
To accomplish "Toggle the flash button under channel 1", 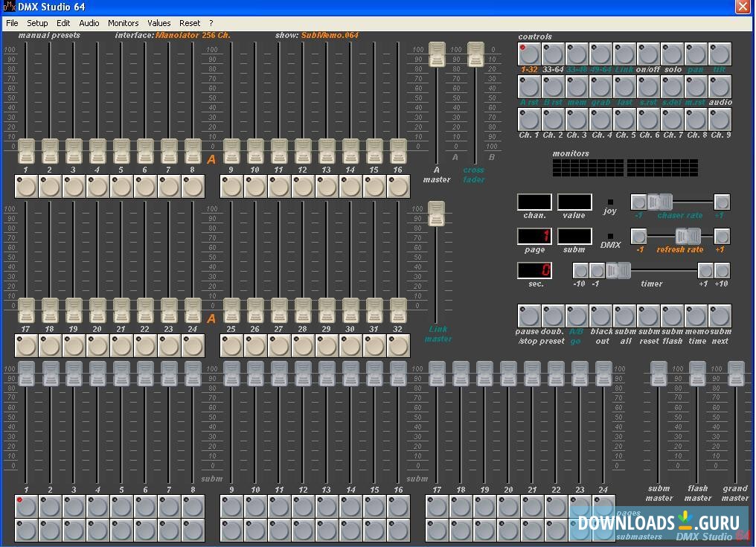I will pyautogui.click(x=26, y=186).
